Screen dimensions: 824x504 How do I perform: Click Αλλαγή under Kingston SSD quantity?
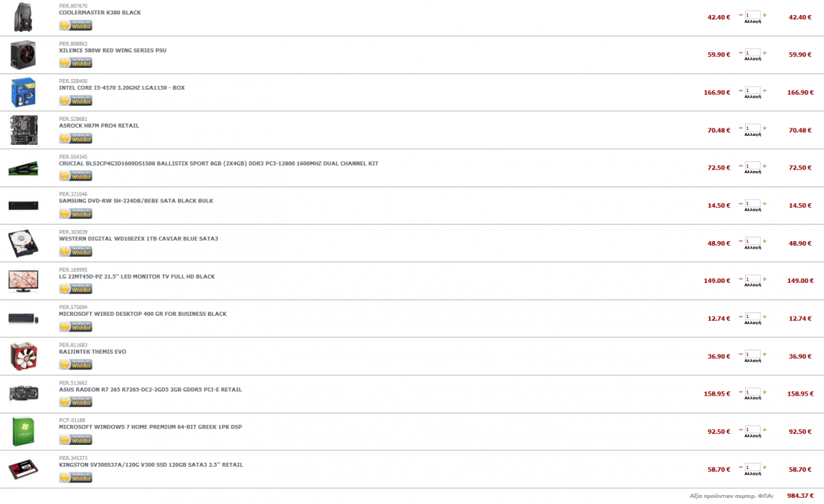(x=753, y=474)
